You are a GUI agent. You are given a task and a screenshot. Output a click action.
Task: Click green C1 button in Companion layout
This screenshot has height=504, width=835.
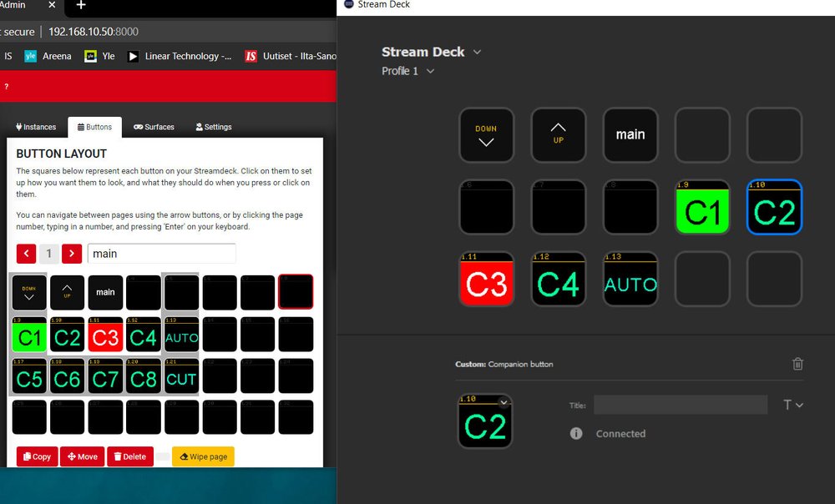(x=29, y=335)
